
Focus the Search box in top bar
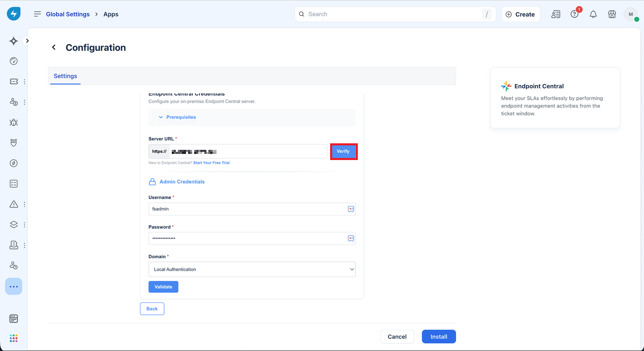(395, 14)
